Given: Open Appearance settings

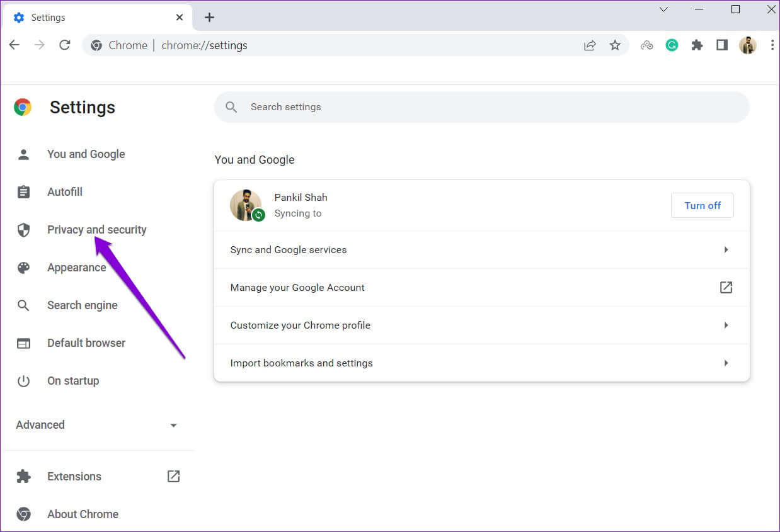Looking at the screenshot, I should click(76, 268).
